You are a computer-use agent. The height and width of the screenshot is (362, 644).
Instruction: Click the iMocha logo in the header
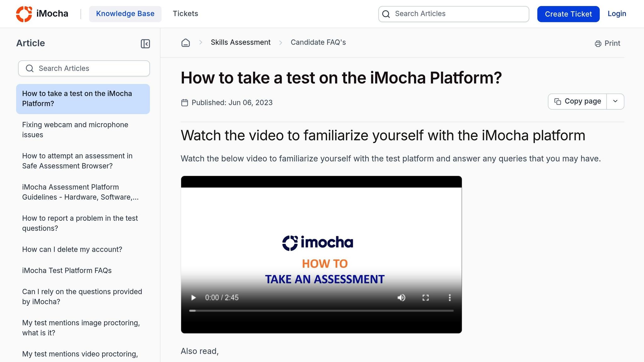[x=42, y=14]
